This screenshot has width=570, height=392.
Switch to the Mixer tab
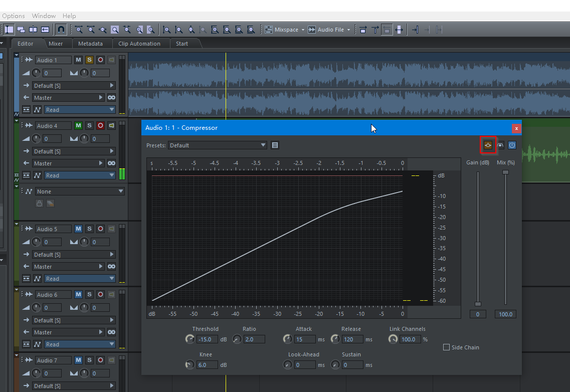coord(56,44)
